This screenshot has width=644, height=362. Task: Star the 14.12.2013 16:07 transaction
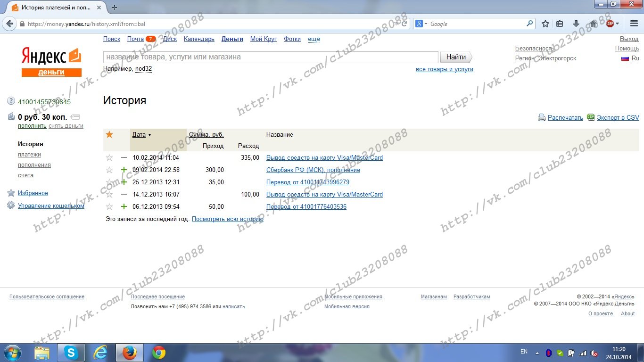[109, 194]
